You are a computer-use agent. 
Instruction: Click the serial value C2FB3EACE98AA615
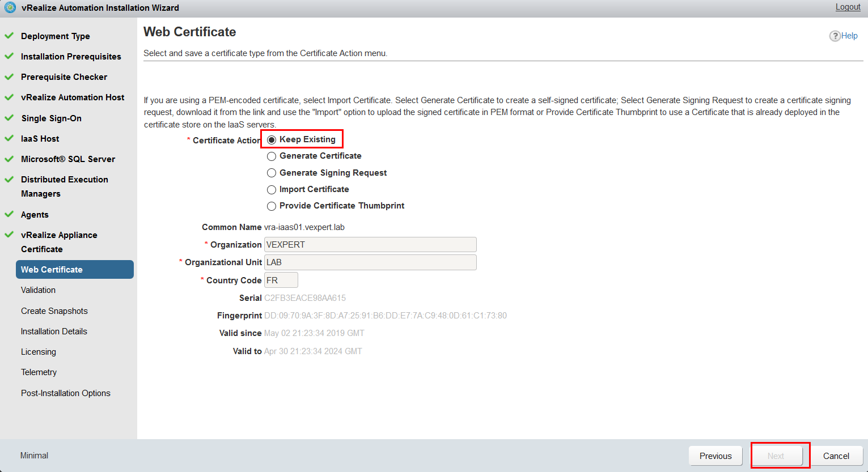[x=305, y=298]
